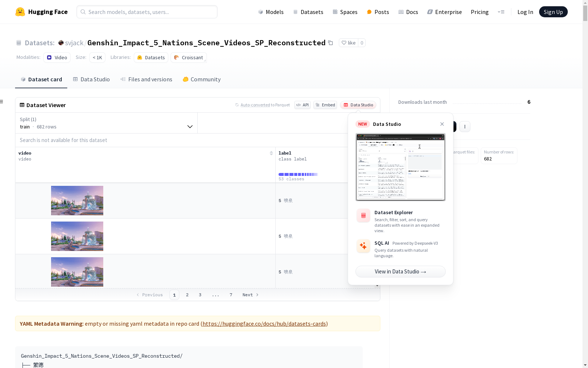
Task: Select page 1 in pagination
Action: (x=175, y=295)
